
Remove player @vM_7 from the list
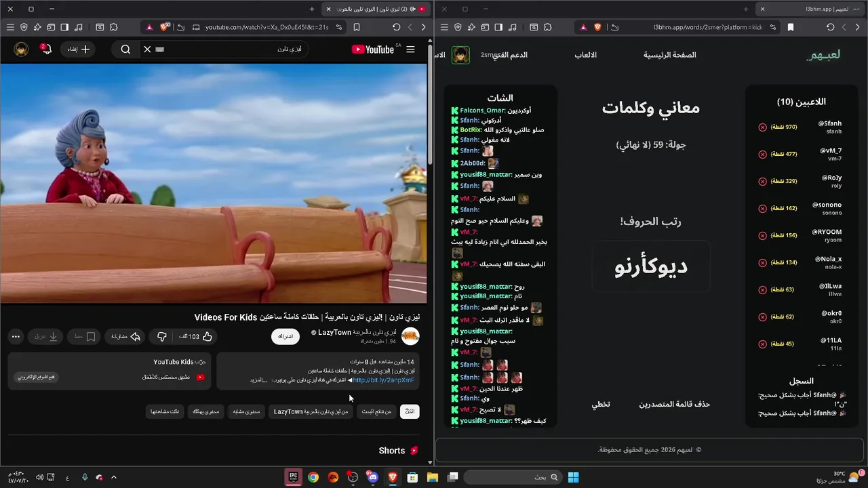762,155
